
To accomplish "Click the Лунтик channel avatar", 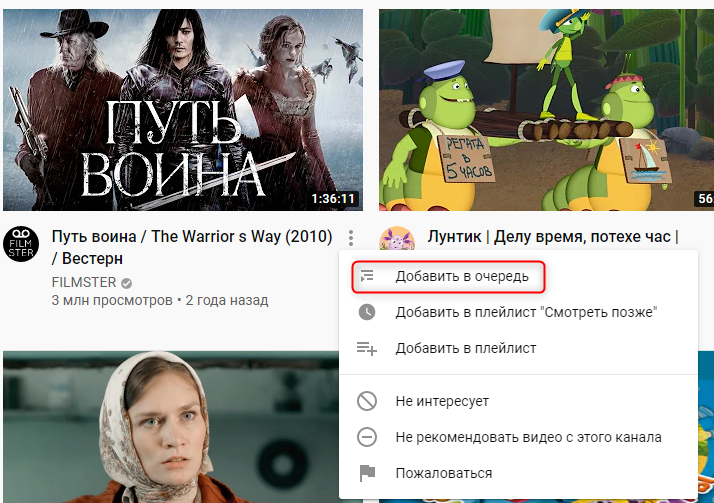I will click(x=397, y=239).
